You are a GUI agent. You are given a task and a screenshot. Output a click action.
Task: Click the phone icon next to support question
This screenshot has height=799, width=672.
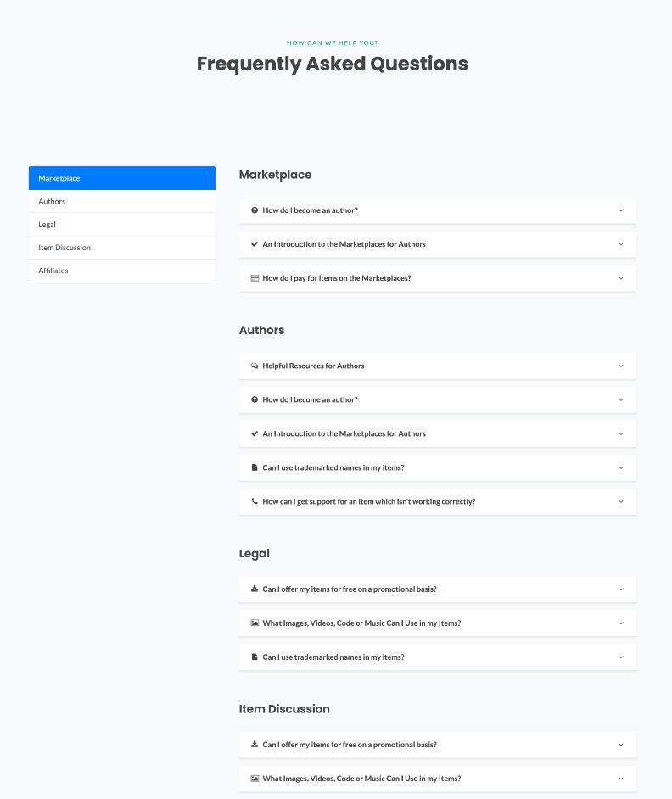255,502
